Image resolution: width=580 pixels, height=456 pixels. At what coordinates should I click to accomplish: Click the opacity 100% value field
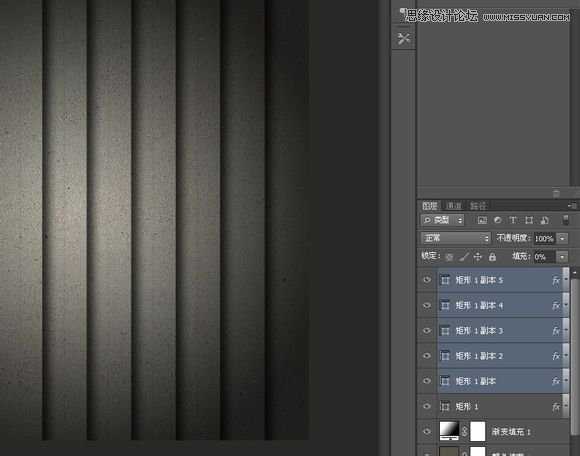pos(544,239)
